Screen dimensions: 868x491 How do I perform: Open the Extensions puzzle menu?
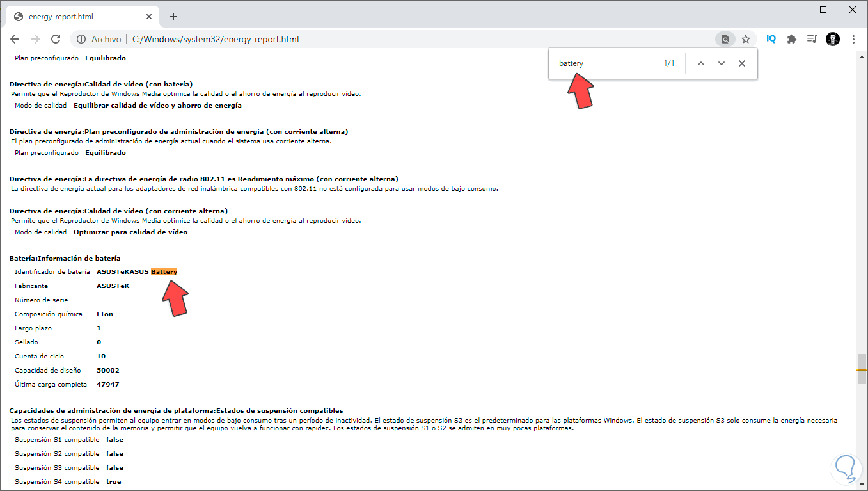(792, 39)
